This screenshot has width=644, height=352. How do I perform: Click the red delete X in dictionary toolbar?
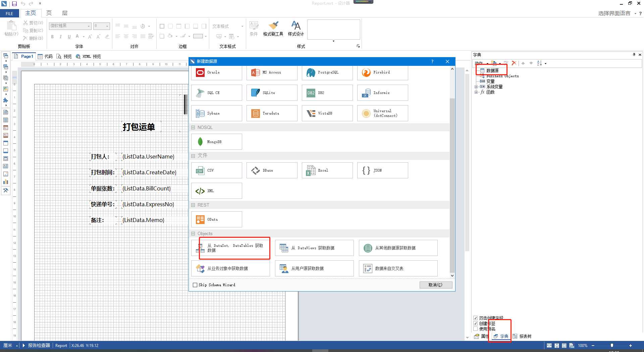[x=514, y=63]
